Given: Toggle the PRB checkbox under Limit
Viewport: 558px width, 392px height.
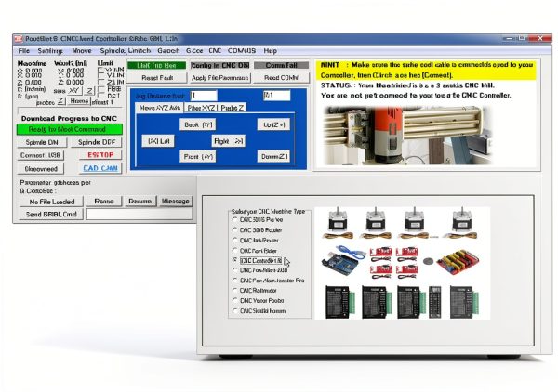Looking at the screenshot, I should coord(100,89).
